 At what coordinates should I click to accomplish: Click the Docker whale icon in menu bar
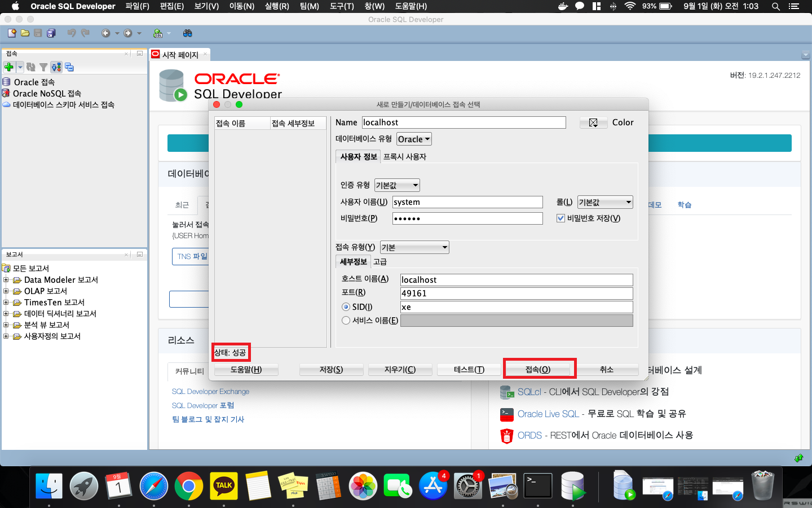click(563, 6)
